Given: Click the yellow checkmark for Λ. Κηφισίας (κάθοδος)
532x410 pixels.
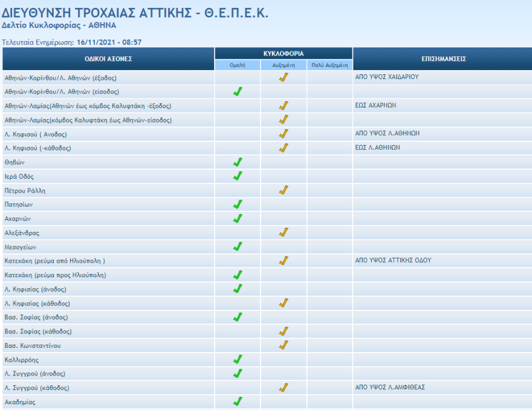Looking at the screenshot, I should coord(284,303).
